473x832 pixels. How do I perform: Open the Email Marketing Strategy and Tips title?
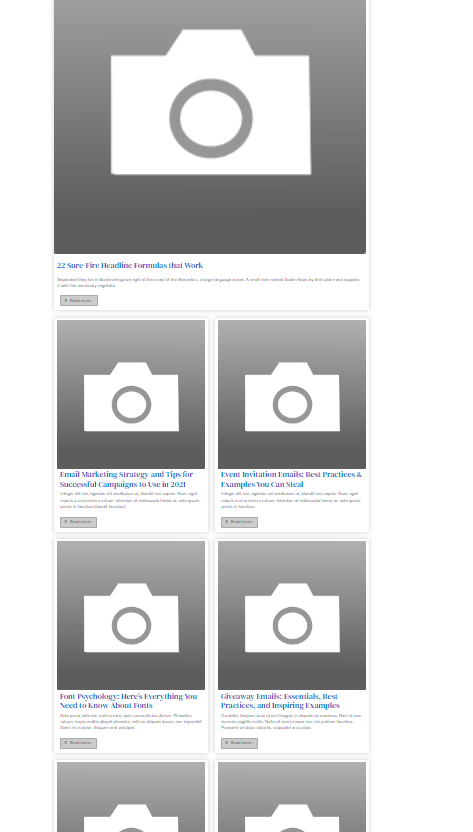pyautogui.click(x=126, y=479)
